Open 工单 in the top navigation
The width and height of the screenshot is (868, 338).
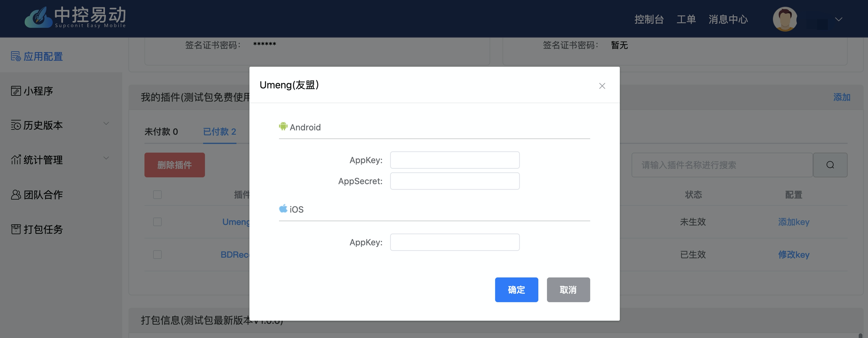point(686,19)
